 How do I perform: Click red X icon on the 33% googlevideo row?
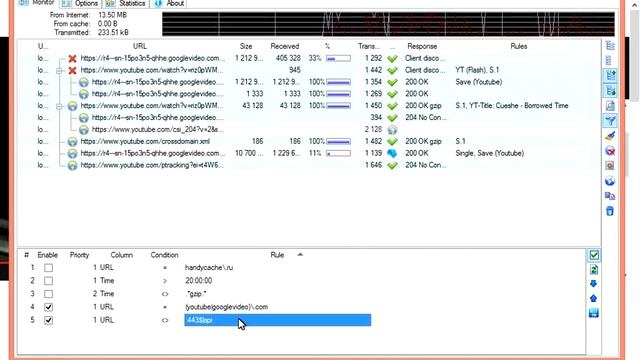tap(72, 58)
